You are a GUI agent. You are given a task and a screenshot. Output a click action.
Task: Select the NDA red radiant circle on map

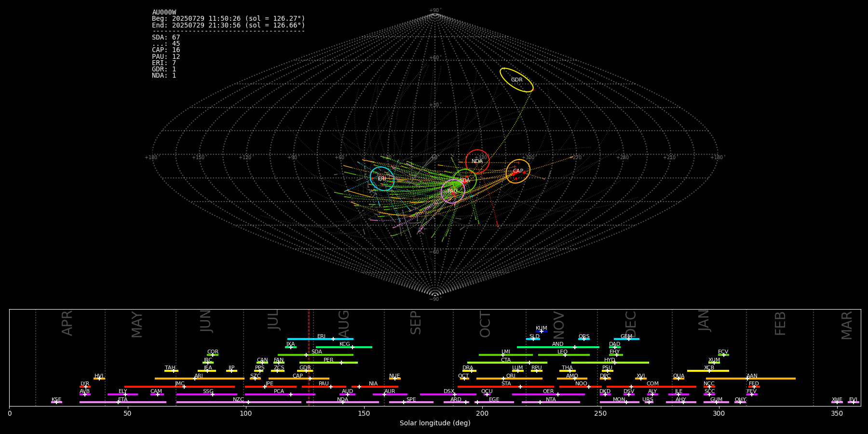(x=477, y=162)
